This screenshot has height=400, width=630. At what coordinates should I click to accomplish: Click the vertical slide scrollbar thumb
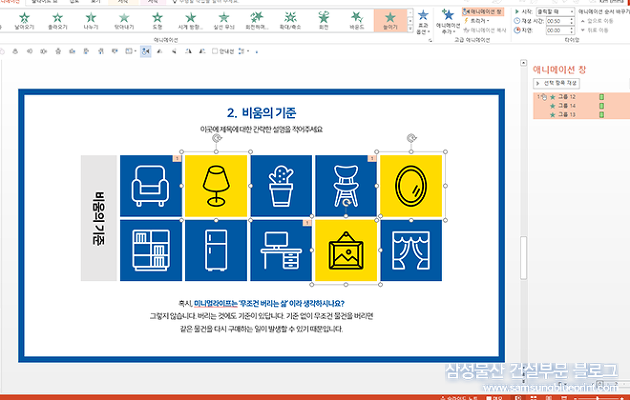point(523,257)
